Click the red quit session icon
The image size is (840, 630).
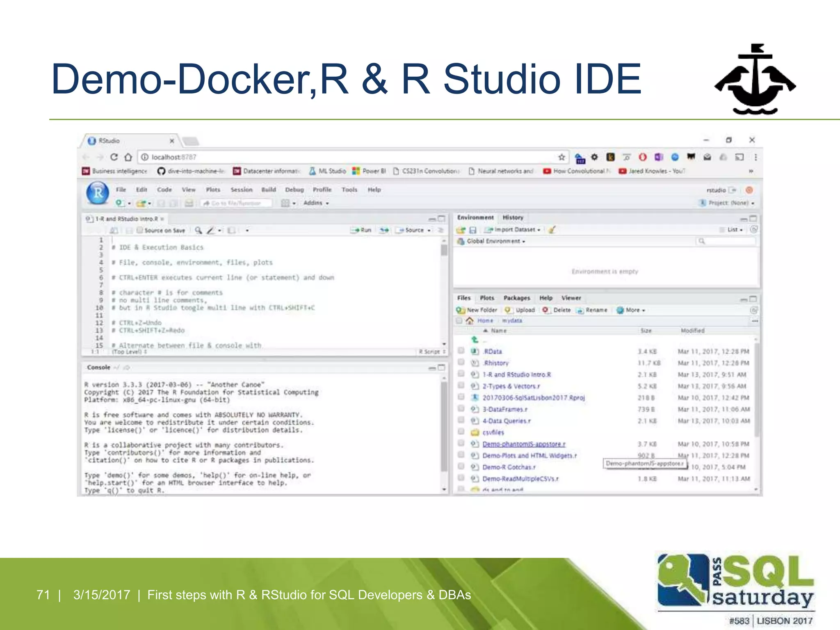pos(749,190)
